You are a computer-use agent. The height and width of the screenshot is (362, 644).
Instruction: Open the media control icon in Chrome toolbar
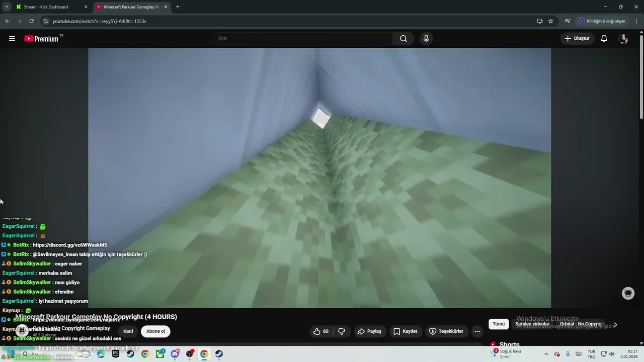pos(568,21)
